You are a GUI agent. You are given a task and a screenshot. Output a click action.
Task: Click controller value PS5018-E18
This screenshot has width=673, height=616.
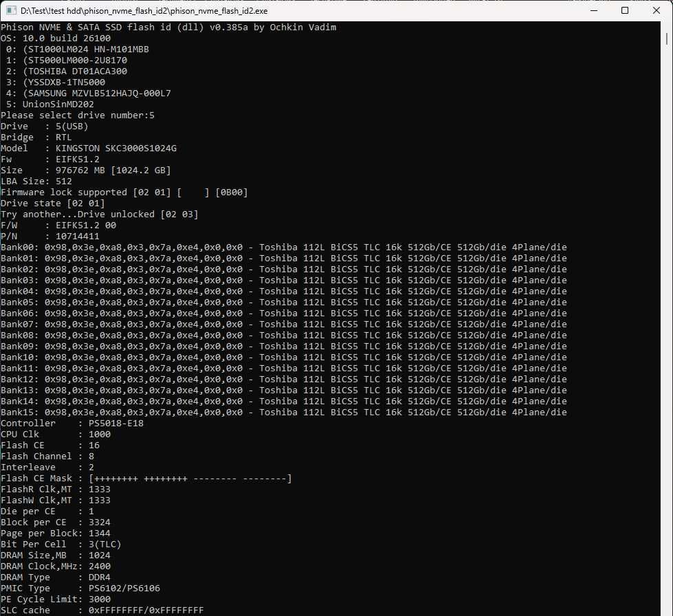tap(116, 423)
